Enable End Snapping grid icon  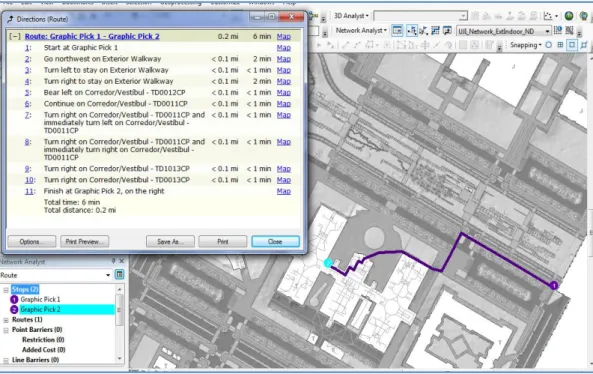pos(560,45)
